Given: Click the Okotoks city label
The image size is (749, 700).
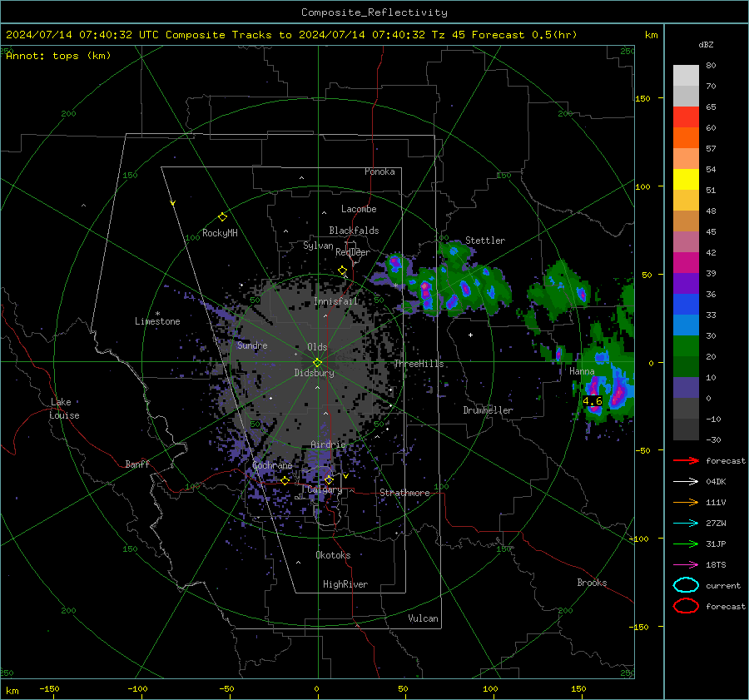Looking at the screenshot, I should pos(333,554).
